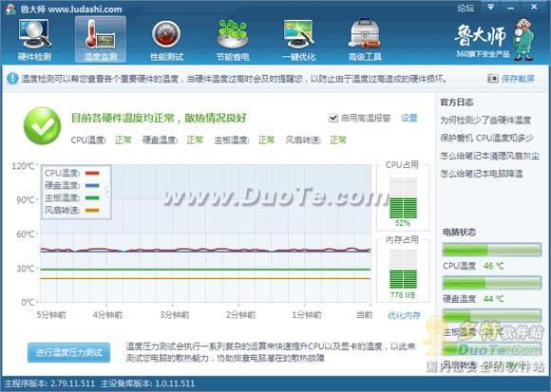
Task: Open the 高级工具 toolbox icon
Action: click(365, 40)
